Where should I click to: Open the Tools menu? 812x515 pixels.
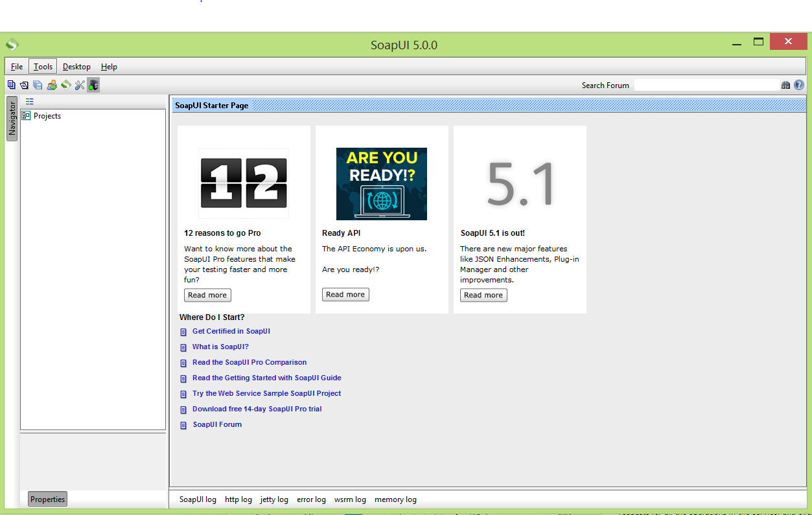point(41,66)
